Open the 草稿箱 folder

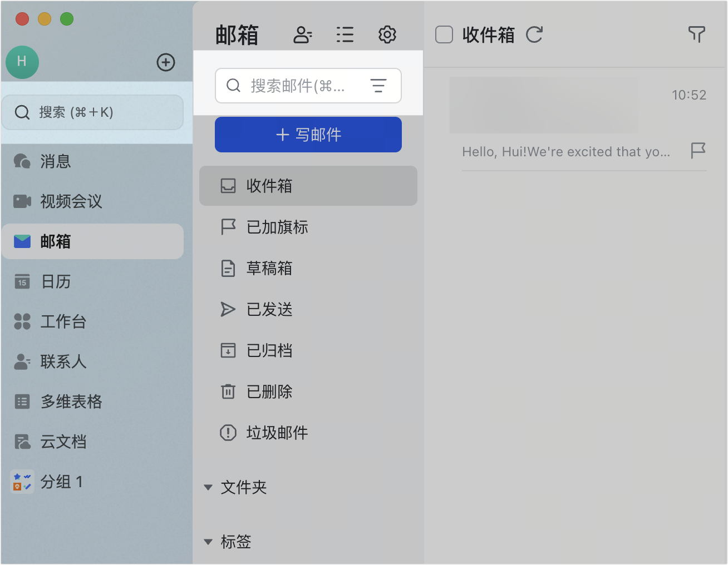308,268
